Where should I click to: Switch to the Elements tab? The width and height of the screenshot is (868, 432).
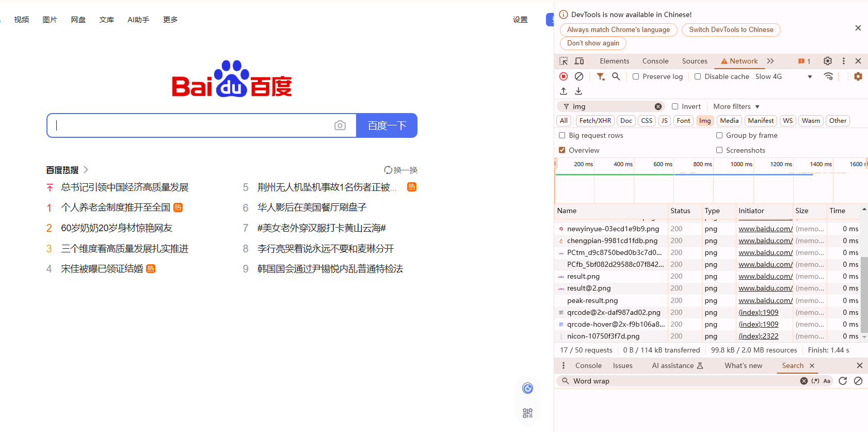point(614,61)
